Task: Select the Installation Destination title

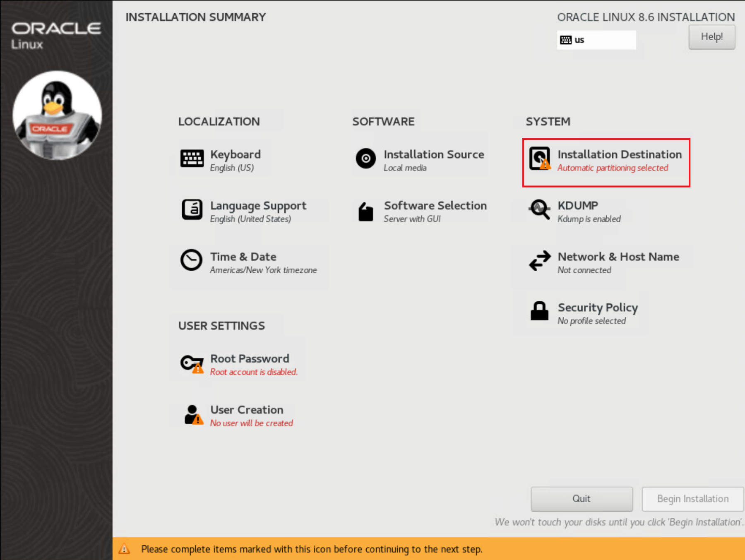Action: pyautogui.click(x=620, y=154)
